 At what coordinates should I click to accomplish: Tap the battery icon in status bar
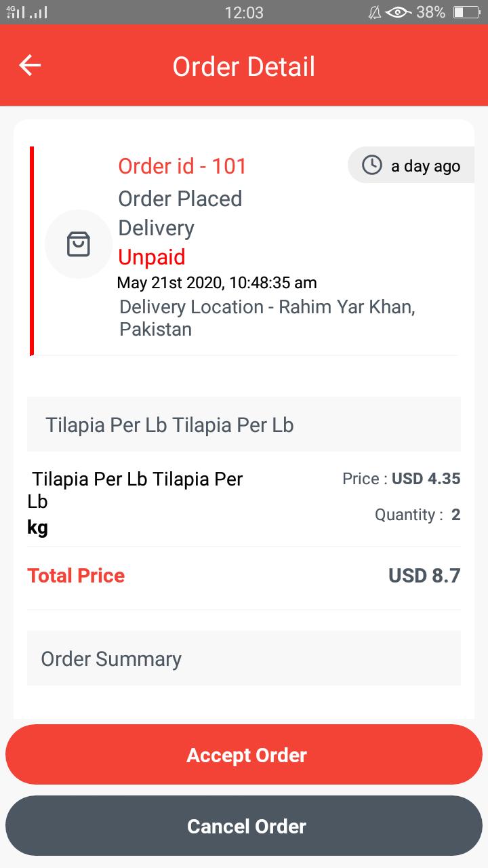(x=466, y=12)
